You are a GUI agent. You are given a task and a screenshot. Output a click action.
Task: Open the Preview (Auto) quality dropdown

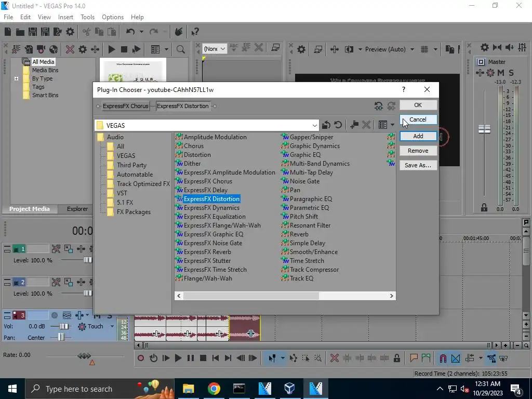tap(412, 49)
